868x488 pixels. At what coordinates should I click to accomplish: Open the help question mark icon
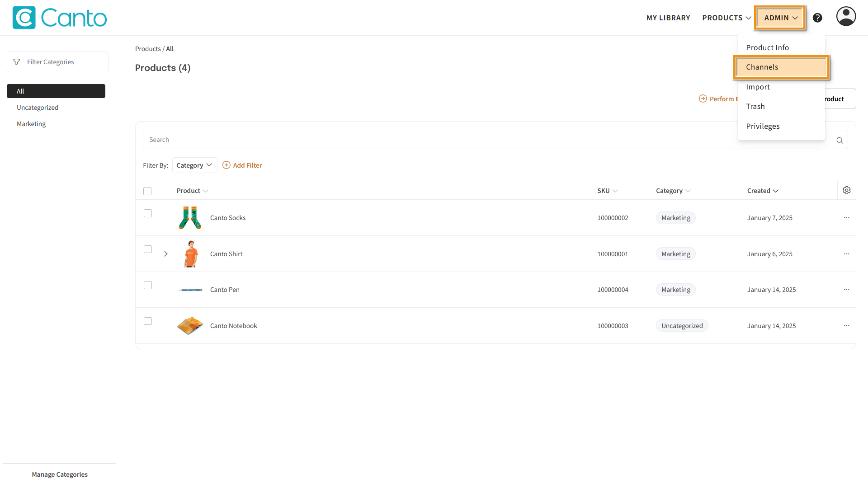point(817,18)
